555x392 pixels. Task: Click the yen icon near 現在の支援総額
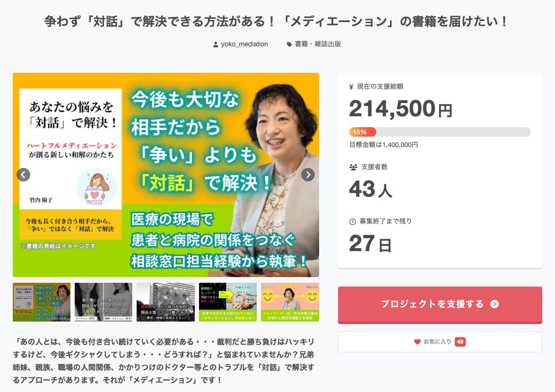click(351, 87)
